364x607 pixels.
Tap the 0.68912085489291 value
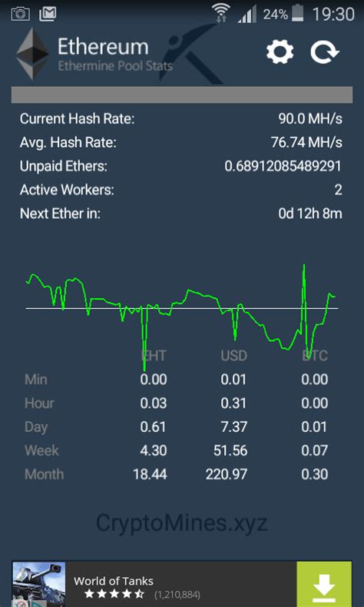(283, 166)
